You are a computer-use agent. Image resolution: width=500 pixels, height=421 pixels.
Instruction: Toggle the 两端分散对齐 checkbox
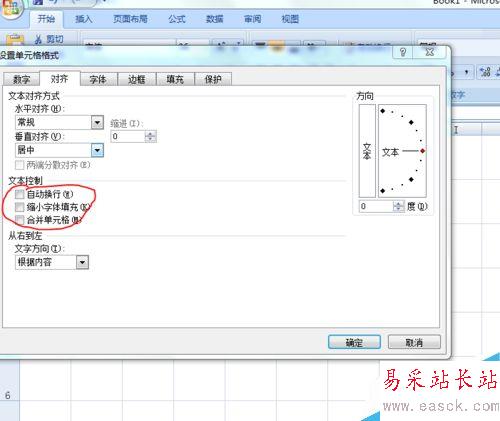(19, 165)
